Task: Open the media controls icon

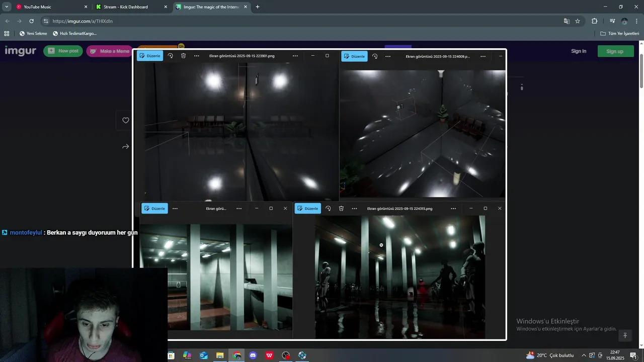Action: coord(612,21)
